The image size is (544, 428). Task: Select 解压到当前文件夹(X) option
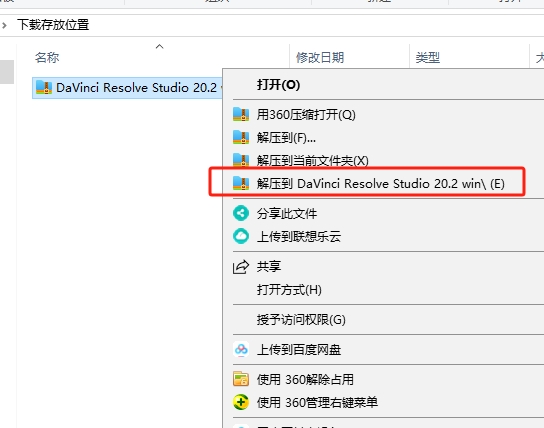click(x=313, y=161)
